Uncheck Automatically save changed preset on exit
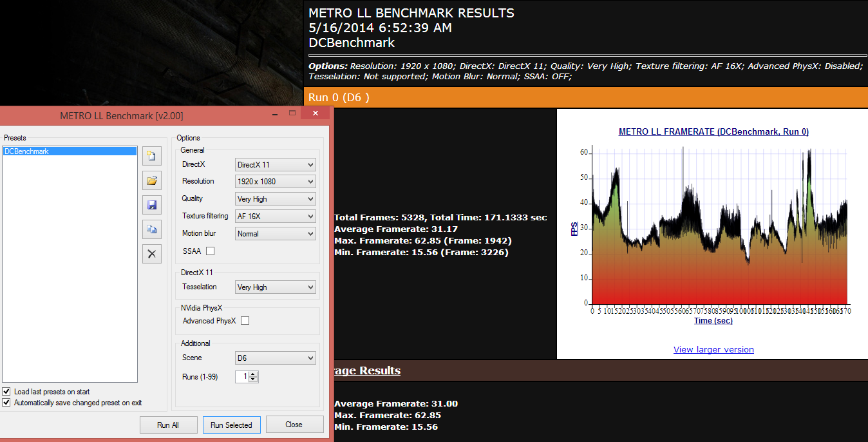Viewport: 868px width, 442px height. tap(6, 403)
